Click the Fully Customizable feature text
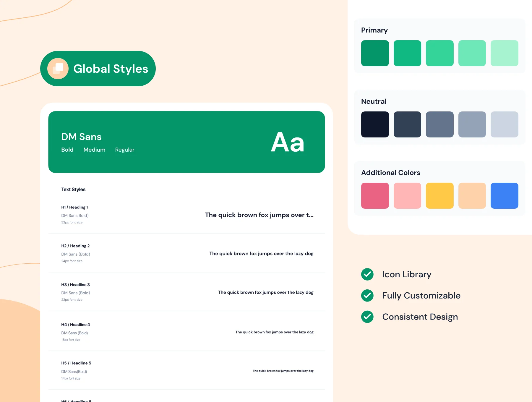The height and width of the screenshot is (402, 532). (x=421, y=296)
